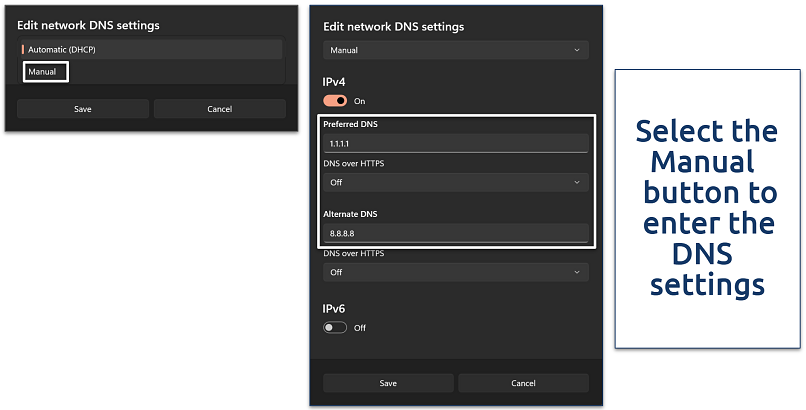Enable the IPv6 toggle switch
Screen dimensions: 806x410
(335, 327)
